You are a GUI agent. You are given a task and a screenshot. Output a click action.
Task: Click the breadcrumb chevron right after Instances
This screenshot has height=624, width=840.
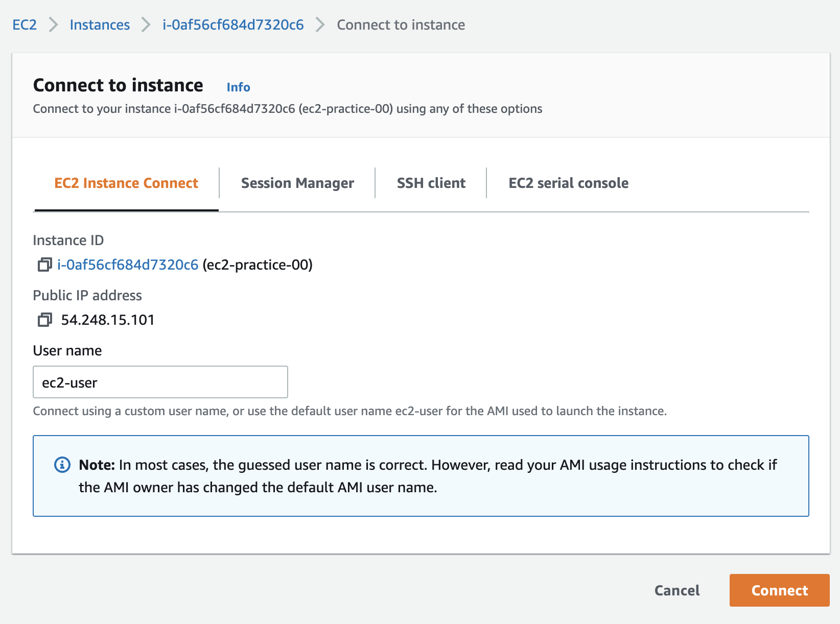coord(146,25)
